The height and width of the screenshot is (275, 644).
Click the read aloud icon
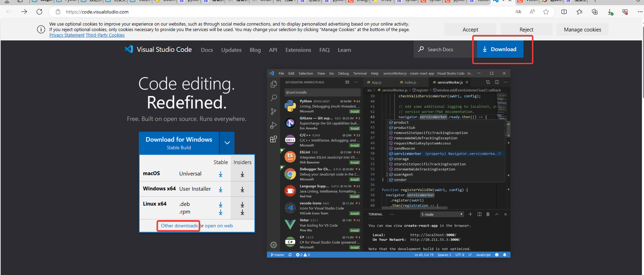point(532,12)
